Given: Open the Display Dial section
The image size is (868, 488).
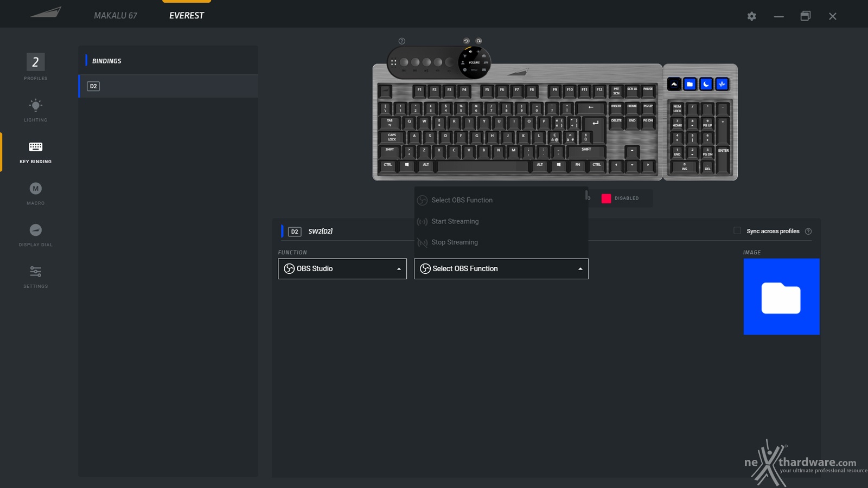Looking at the screenshot, I should (35, 235).
